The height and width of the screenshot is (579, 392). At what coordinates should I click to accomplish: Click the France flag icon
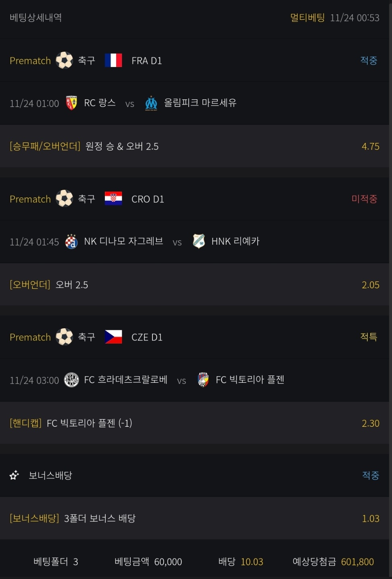(x=113, y=61)
